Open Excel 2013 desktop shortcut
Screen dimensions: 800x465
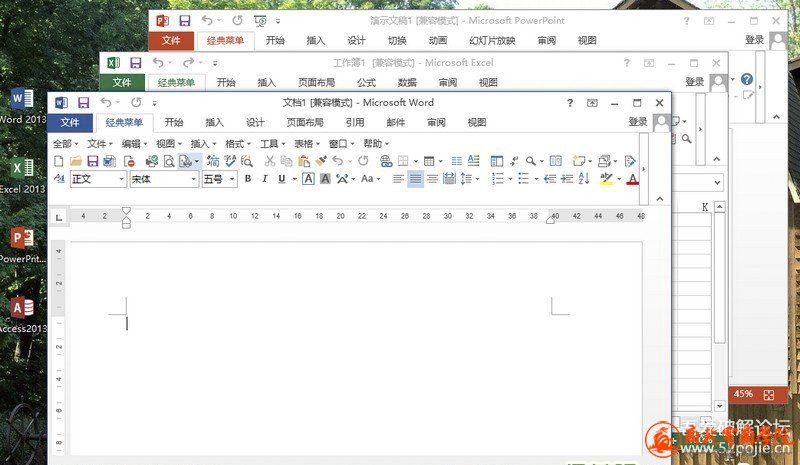tap(22, 176)
